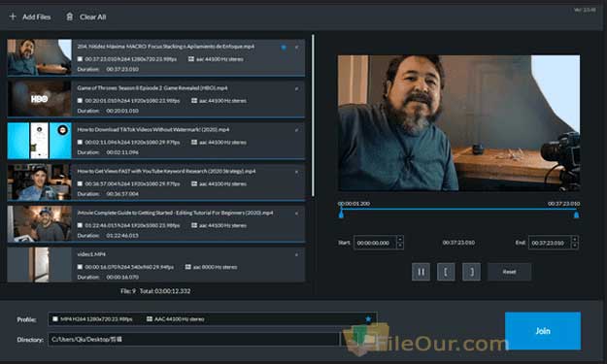Click edit icon on Game of Thrones row
The width and height of the screenshot is (607, 364).
[x=296, y=88]
